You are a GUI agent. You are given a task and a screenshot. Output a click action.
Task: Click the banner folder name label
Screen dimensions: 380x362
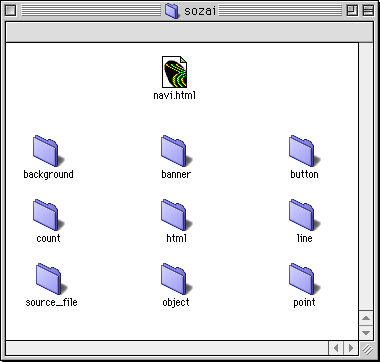click(x=176, y=174)
